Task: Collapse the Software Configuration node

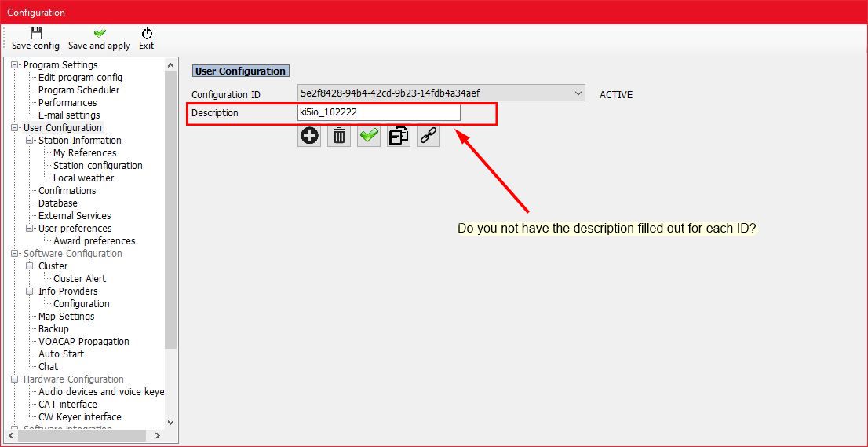Action: 15,254
